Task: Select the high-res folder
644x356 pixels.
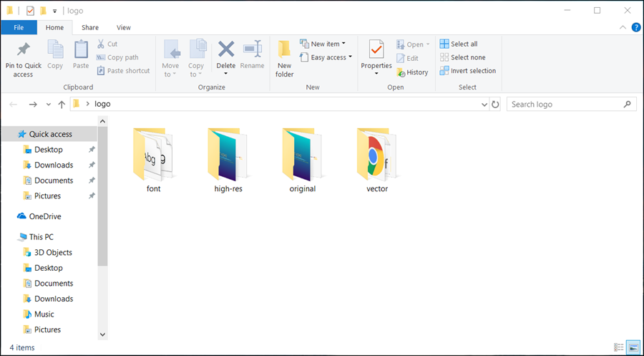Action: [228, 160]
